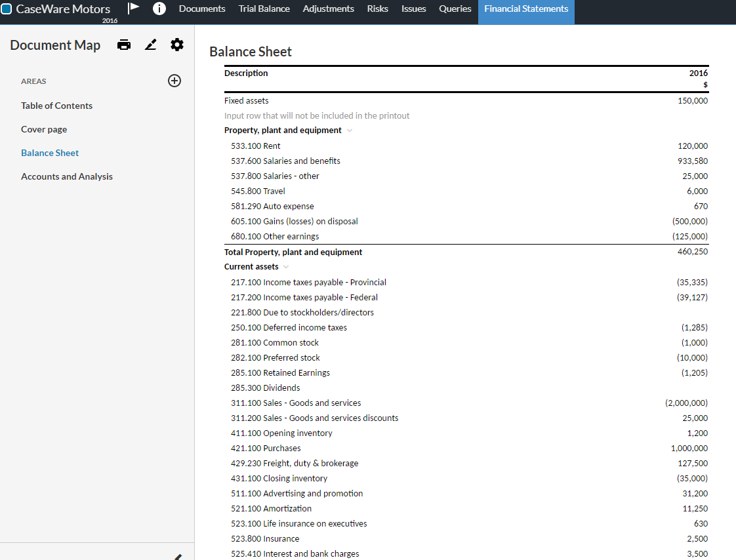The height and width of the screenshot is (560, 736).
Task: Select the 533.100 Rent row
Action: coord(256,146)
